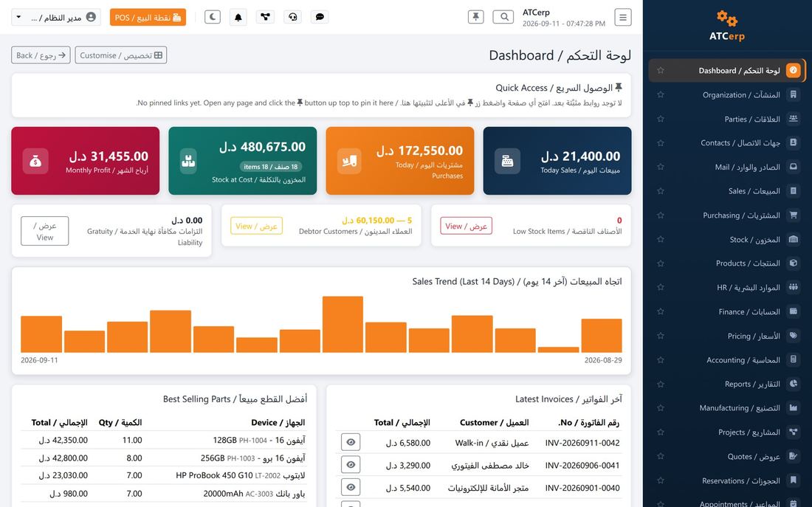Open Parties sidebar menu item
This screenshot has height=507, width=812.
pos(726,119)
